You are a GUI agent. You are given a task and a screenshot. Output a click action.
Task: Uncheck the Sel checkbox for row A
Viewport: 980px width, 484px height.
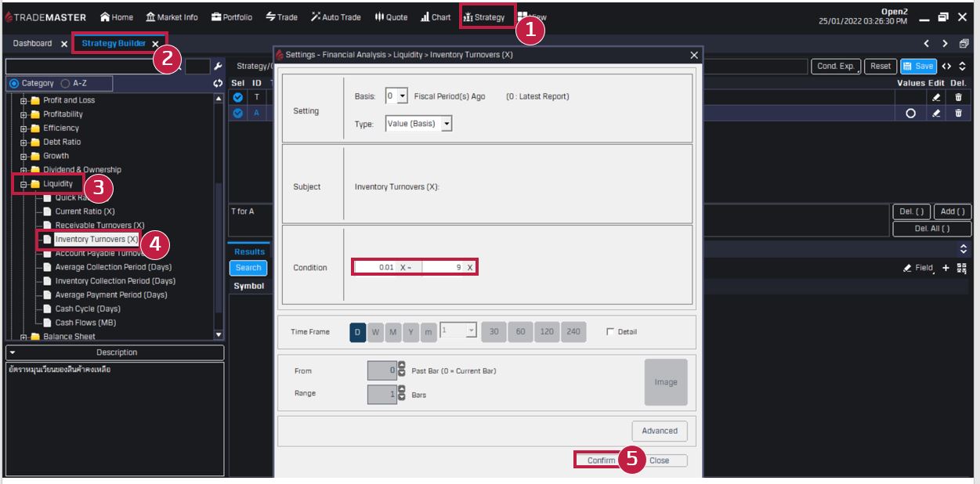239,113
